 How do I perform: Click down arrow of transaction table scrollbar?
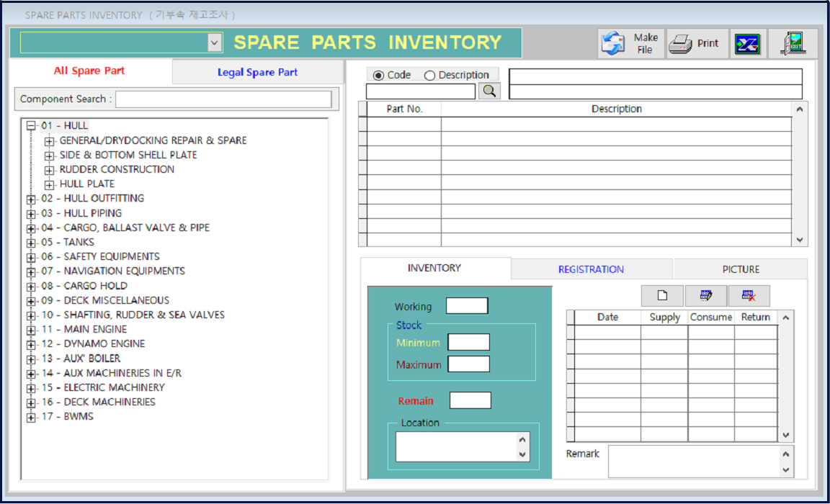click(x=786, y=436)
